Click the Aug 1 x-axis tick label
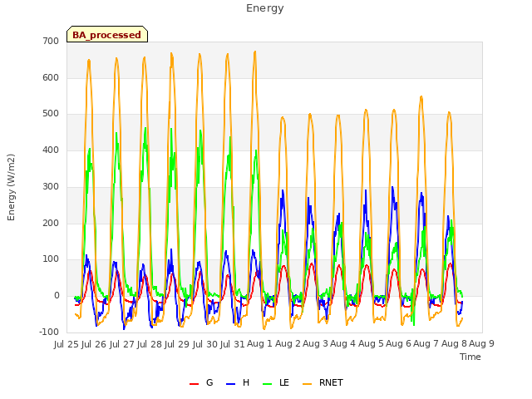This screenshot has height=399, width=532. (259, 343)
